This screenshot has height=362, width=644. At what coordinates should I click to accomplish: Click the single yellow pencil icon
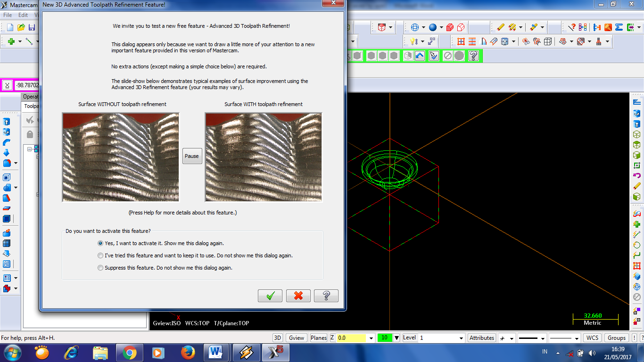pos(501,27)
